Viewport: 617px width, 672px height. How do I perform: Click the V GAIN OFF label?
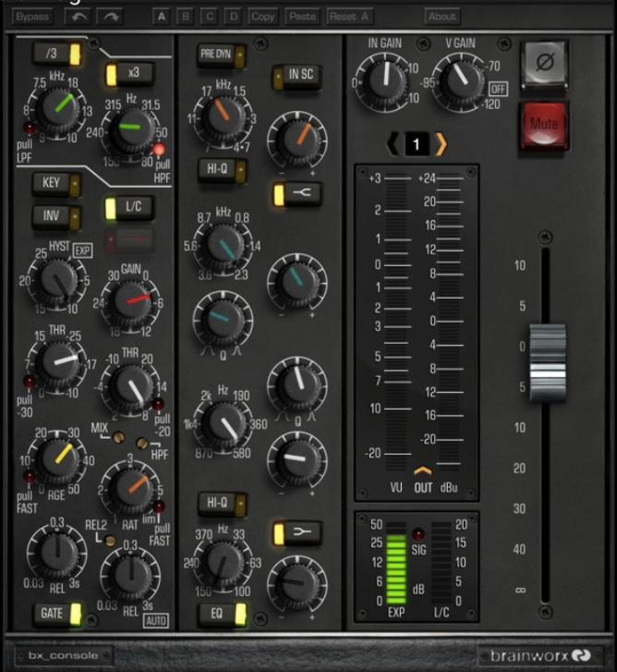(x=499, y=89)
